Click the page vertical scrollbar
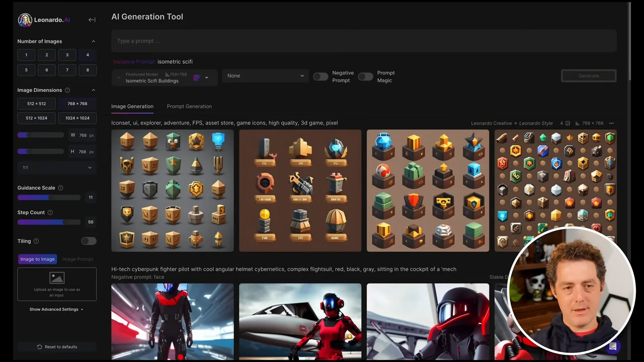The image size is (644, 362). click(x=630, y=41)
